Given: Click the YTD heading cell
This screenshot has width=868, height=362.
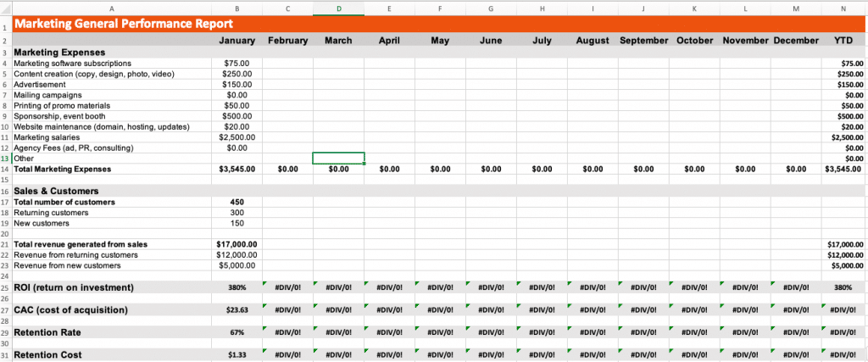Looking at the screenshot, I should (x=843, y=40).
